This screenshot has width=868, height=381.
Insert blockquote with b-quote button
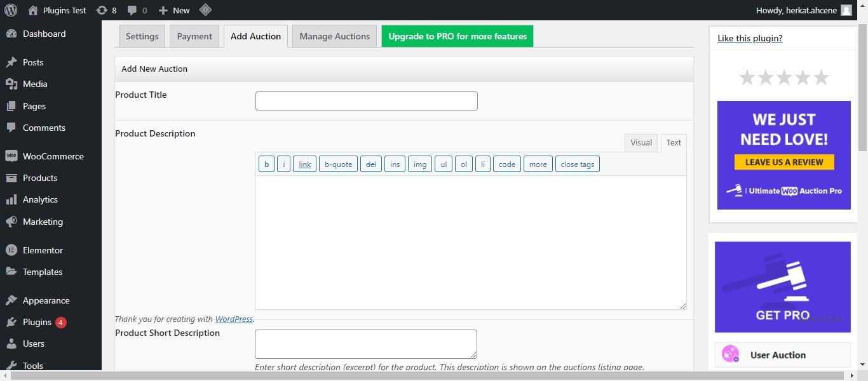tap(338, 164)
